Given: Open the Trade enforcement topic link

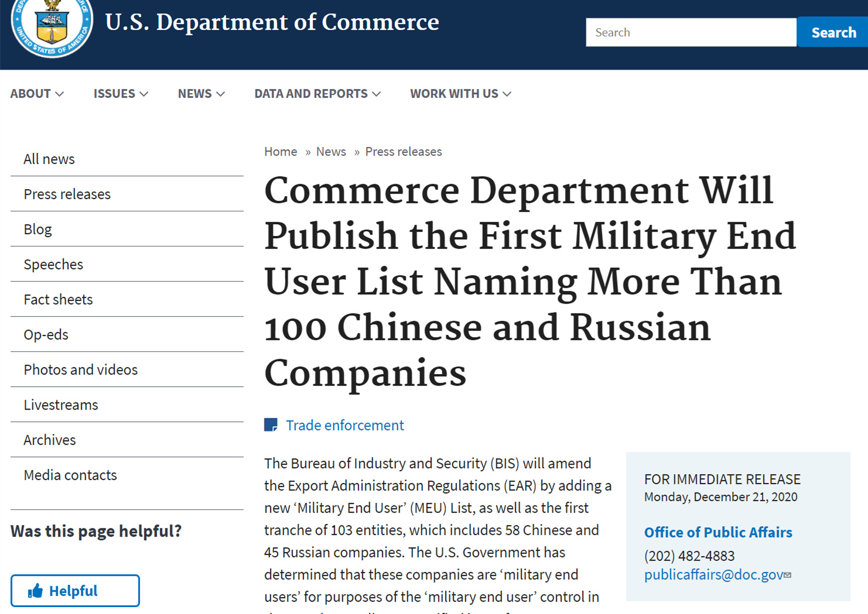Looking at the screenshot, I should click(345, 426).
